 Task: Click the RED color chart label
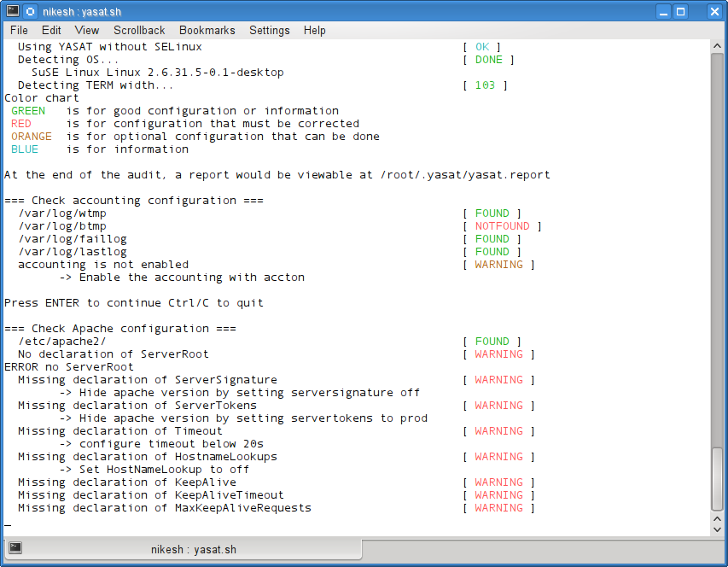point(21,124)
